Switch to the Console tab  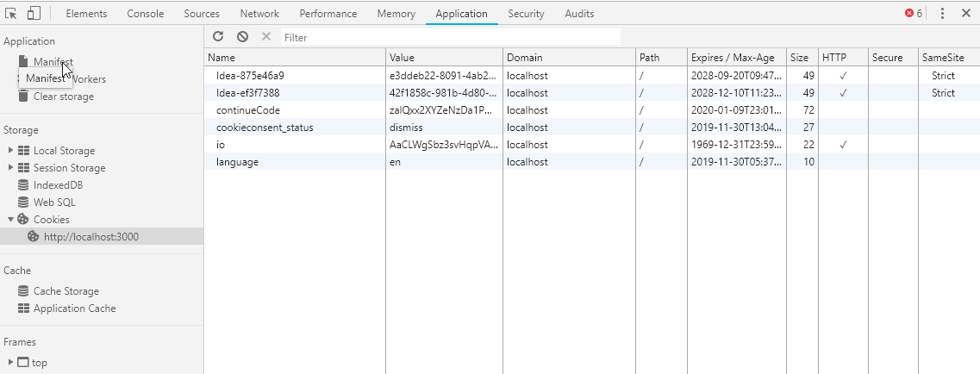145,14
